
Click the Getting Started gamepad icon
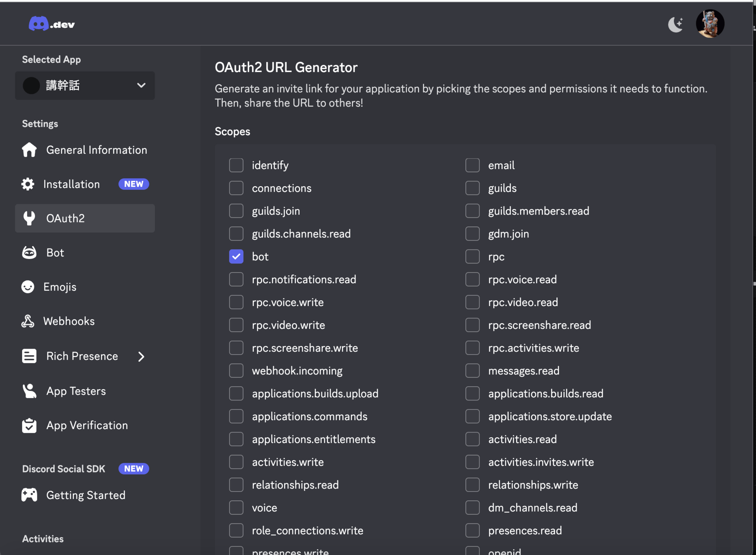(x=29, y=495)
